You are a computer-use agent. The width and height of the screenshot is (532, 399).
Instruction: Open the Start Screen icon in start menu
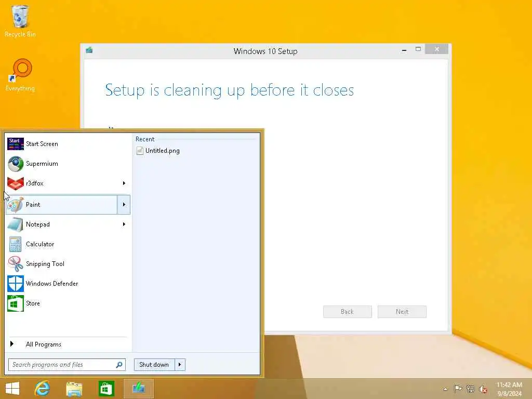click(16, 144)
